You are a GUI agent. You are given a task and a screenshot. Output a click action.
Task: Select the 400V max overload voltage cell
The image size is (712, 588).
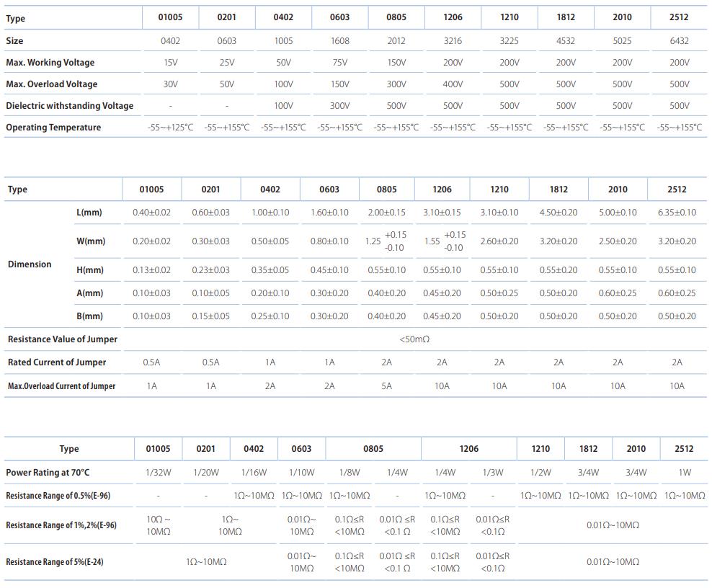pos(453,84)
